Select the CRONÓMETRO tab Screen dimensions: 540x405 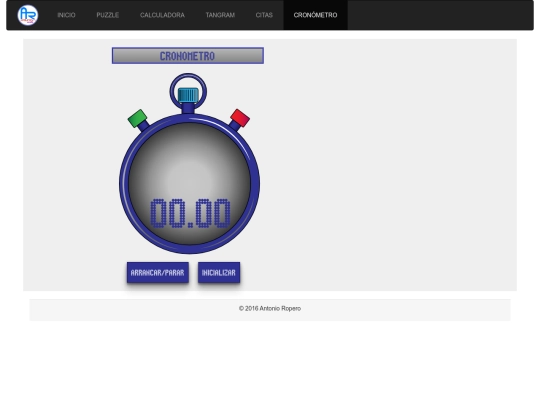point(315,15)
